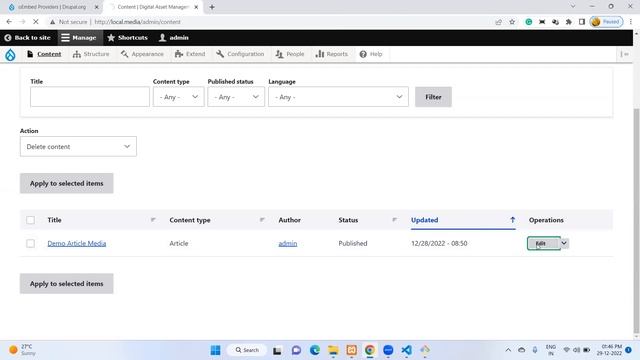This screenshot has width=640, height=360.
Task: Open Shortcuts in toolbar
Action: 127,38
